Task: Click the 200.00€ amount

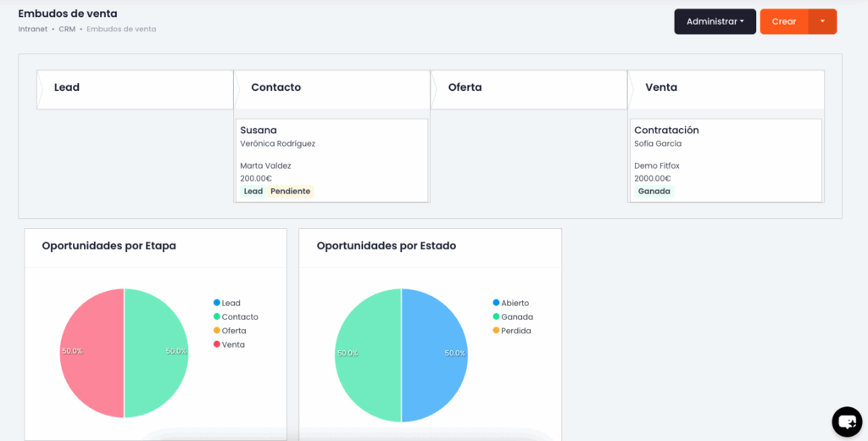Action: pyautogui.click(x=256, y=178)
